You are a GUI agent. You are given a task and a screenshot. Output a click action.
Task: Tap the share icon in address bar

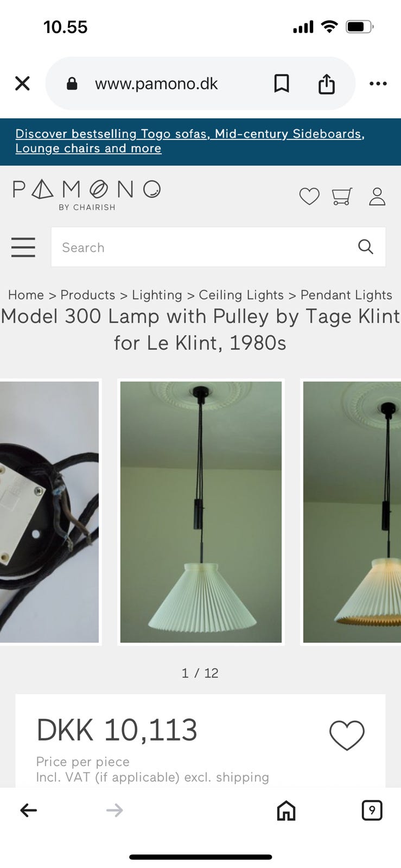point(326,84)
